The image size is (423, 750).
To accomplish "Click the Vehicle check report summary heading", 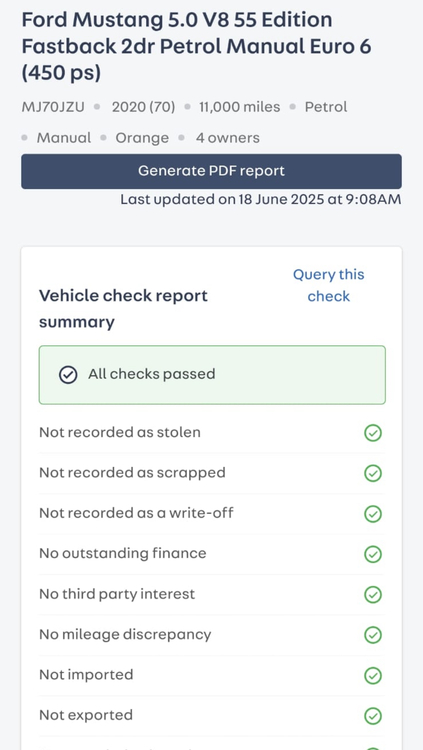I will (123, 309).
